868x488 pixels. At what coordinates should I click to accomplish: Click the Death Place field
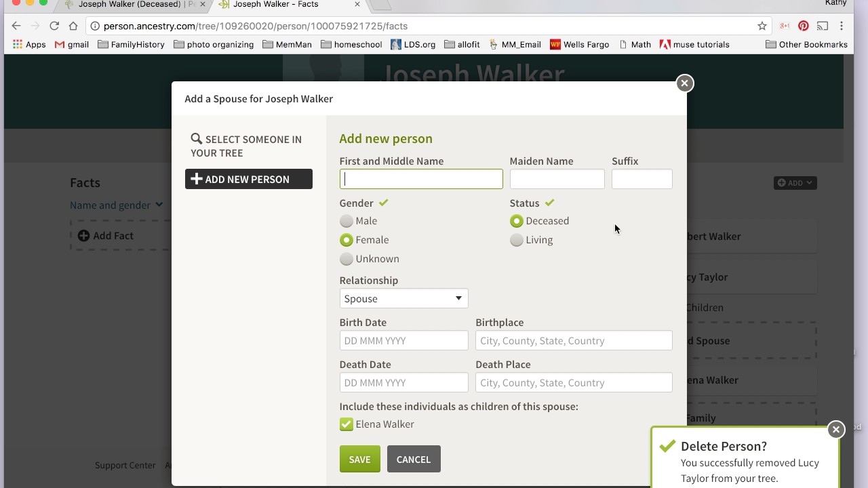(x=574, y=382)
